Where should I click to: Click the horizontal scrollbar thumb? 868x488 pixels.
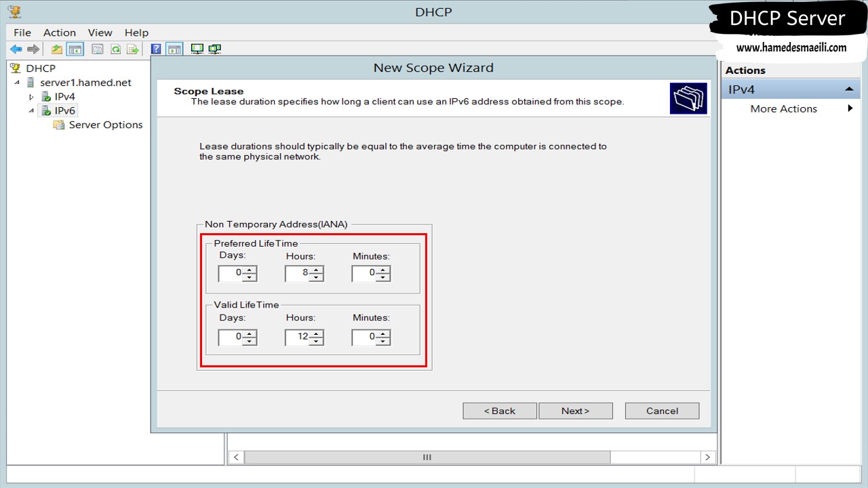[x=427, y=457]
